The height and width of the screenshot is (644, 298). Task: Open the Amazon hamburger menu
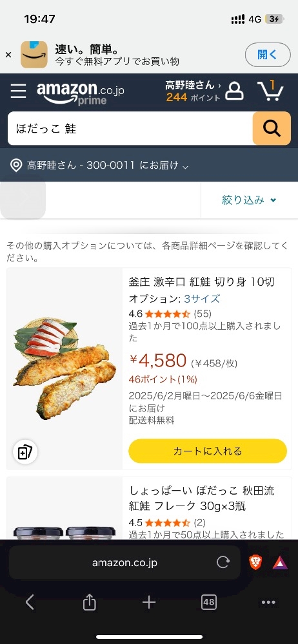(19, 91)
